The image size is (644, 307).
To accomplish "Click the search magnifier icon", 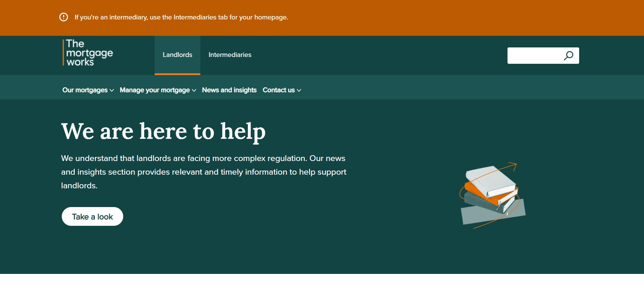I will point(568,56).
